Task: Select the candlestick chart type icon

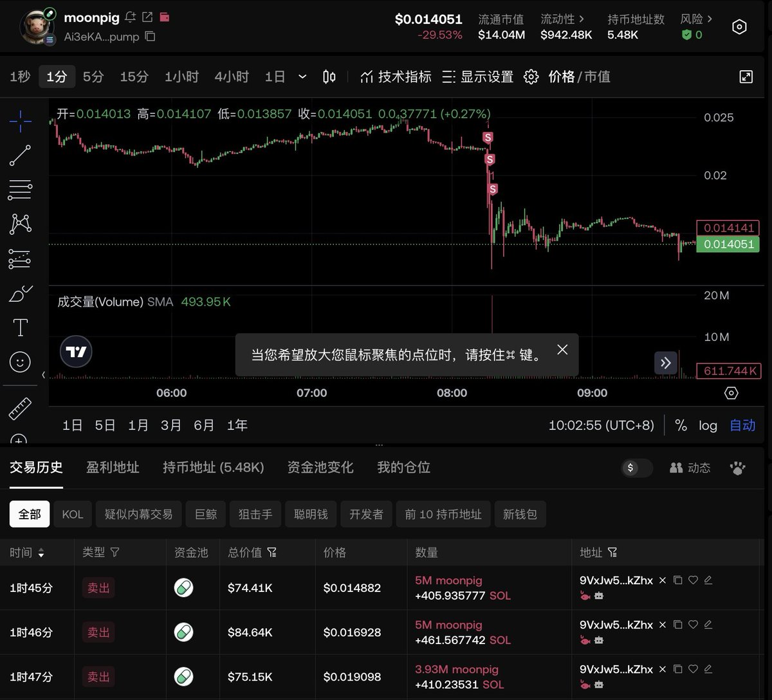Action: click(329, 77)
